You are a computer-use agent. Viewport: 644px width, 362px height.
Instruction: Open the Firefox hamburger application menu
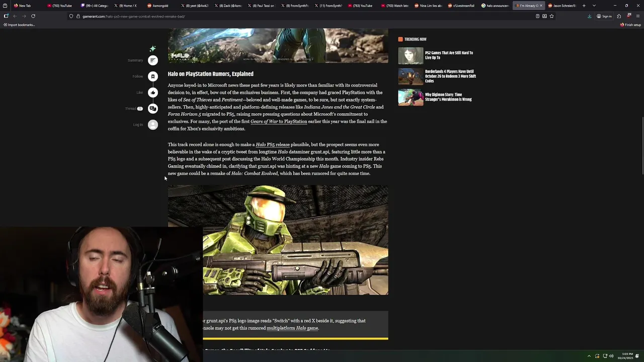click(x=637, y=16)
